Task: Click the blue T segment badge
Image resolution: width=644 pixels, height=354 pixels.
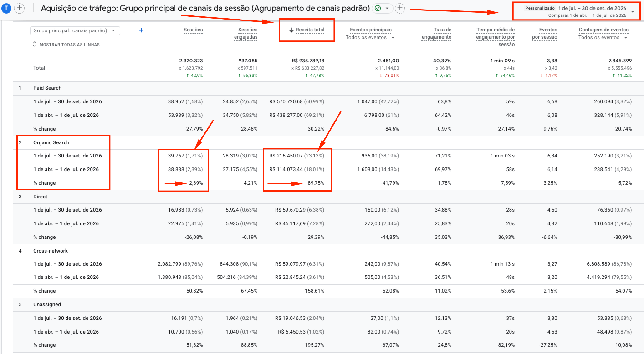Action: tap(7, 8)
